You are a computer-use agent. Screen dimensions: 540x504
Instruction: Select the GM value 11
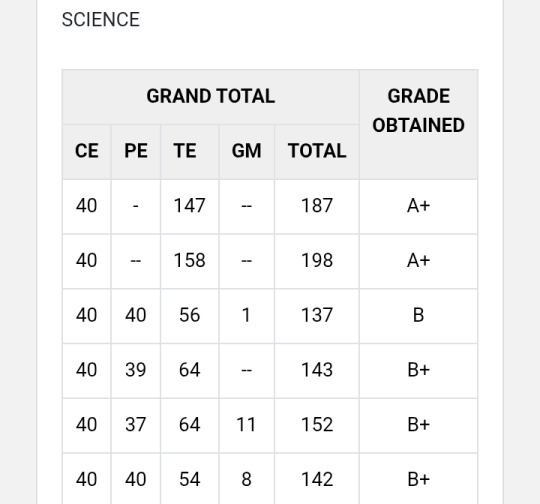click(x=246, y=425)
